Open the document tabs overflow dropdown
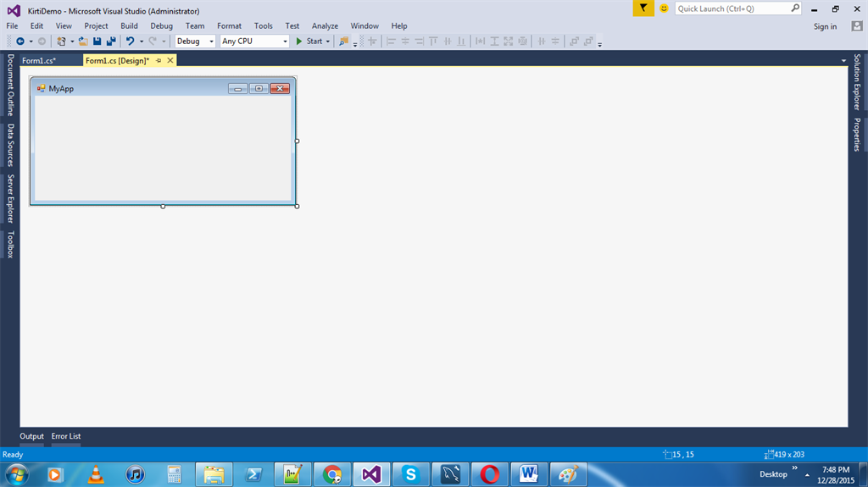The image size is (868, 487). 843,60
